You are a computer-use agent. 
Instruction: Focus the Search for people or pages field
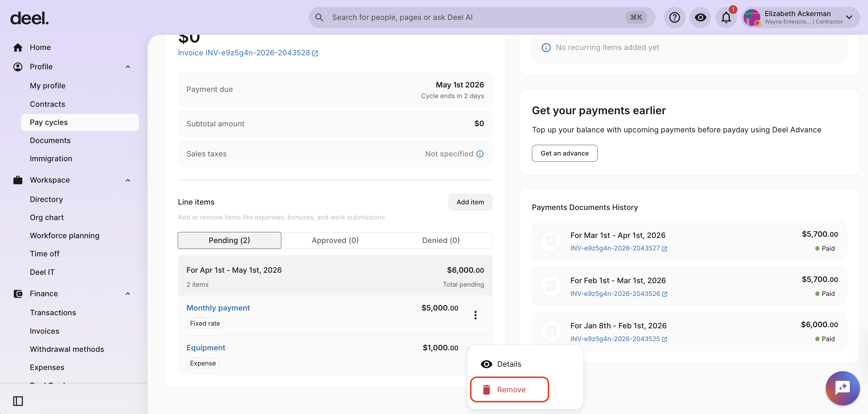coord(482,18)
